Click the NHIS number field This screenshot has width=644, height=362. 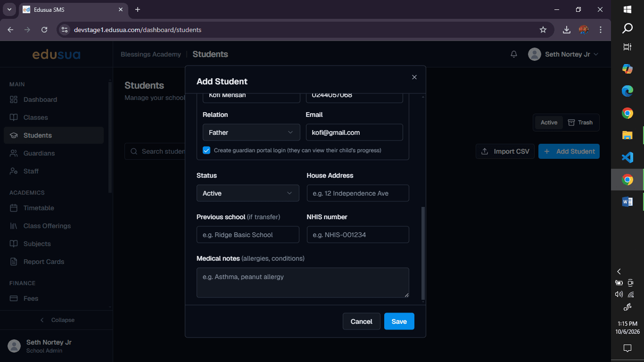click(358, 235)
